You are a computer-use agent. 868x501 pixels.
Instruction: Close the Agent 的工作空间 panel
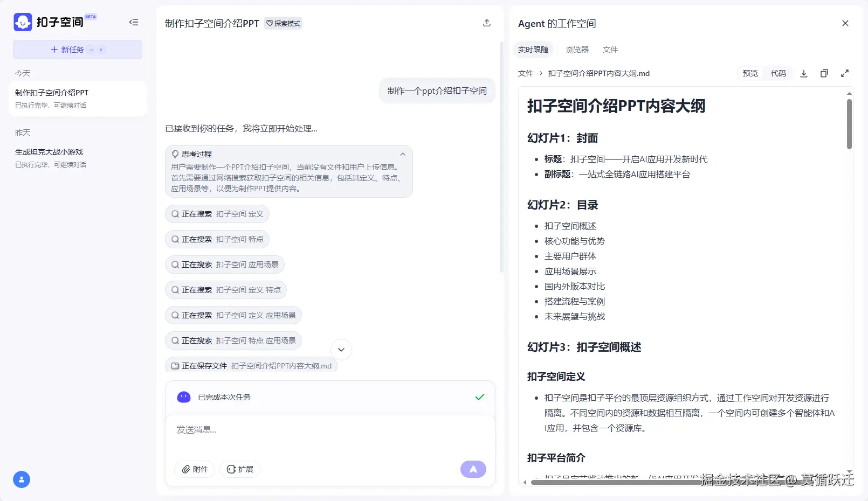tap(845, 23)
